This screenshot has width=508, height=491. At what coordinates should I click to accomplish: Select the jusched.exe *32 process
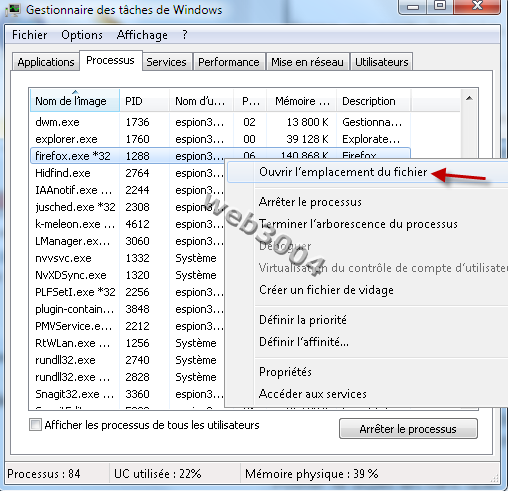tap(128, 207)
